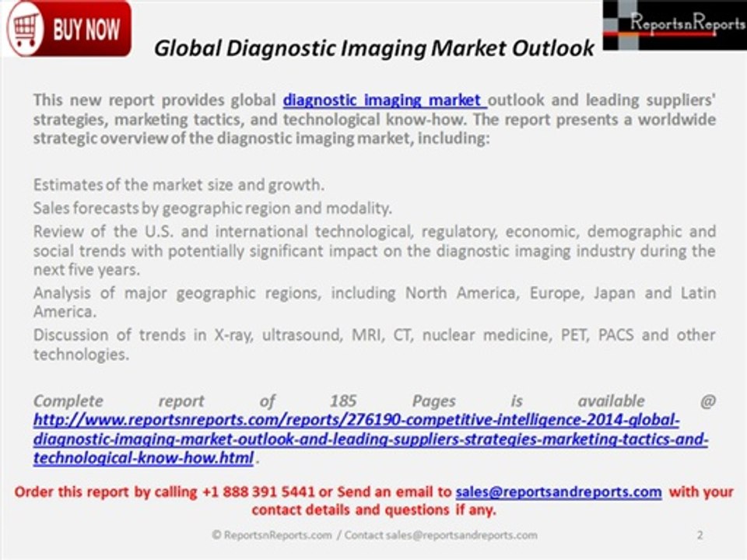Click 'Complete report of 185 Pages' line
Image resolution: width=747 pixels, height=560 pixels.
(x=374, y=401)
